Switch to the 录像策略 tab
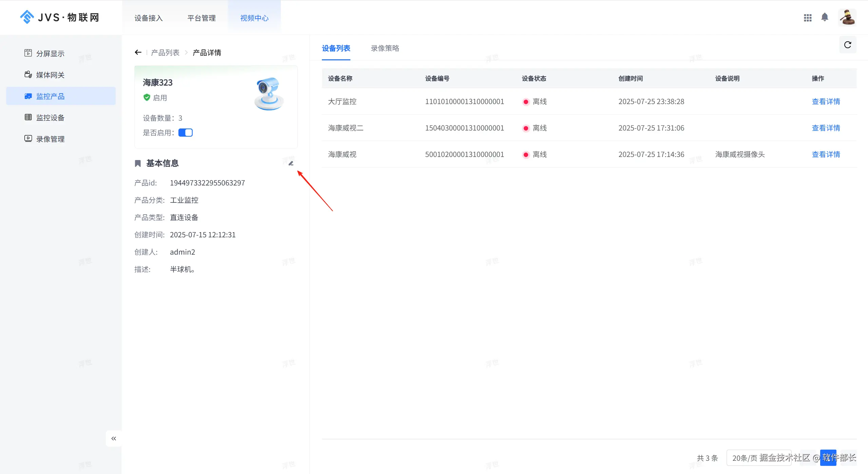 [385, 48]
